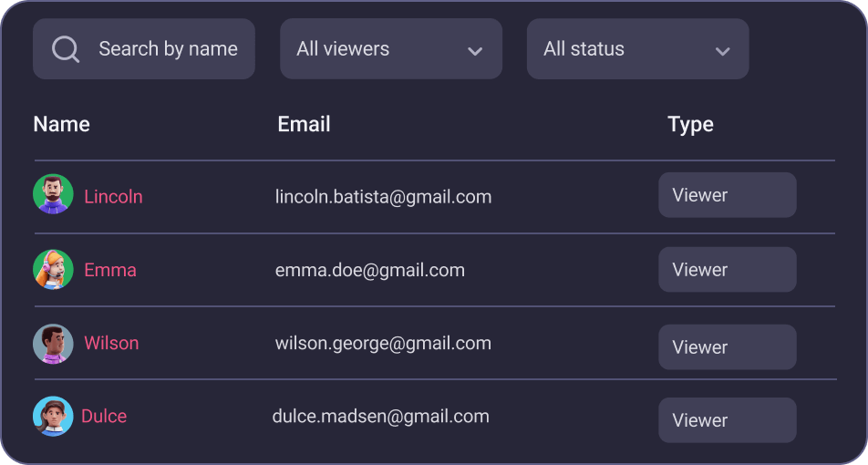Focus the Search by name field

(168, 49)
